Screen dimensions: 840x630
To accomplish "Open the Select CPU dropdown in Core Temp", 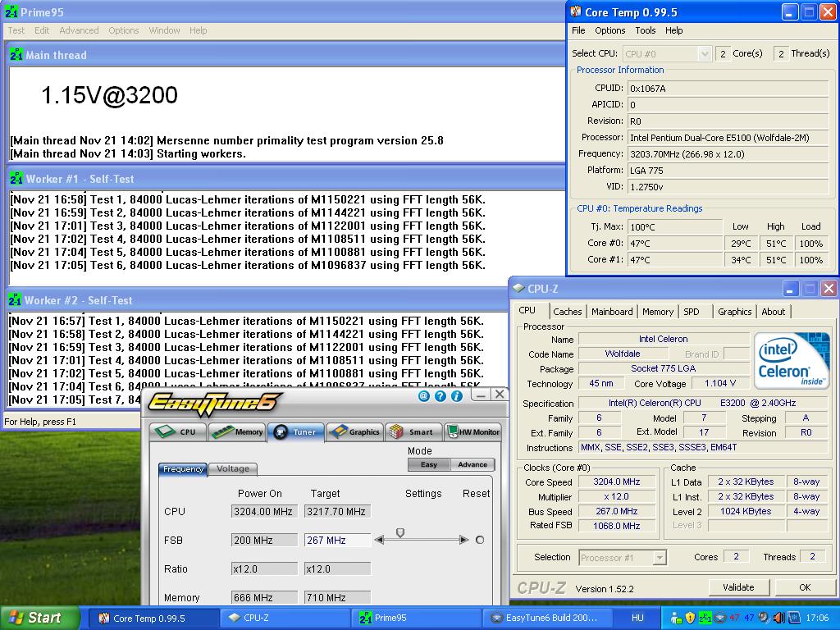I will click(703, 54).
